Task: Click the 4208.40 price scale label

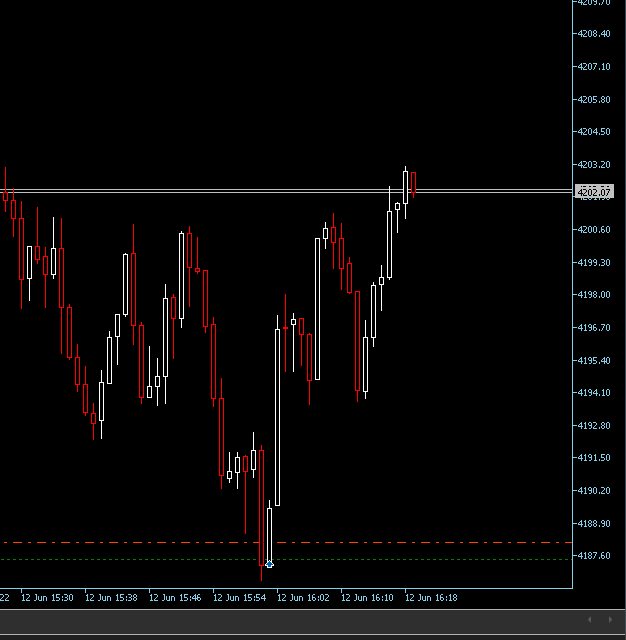Action: 594,34
